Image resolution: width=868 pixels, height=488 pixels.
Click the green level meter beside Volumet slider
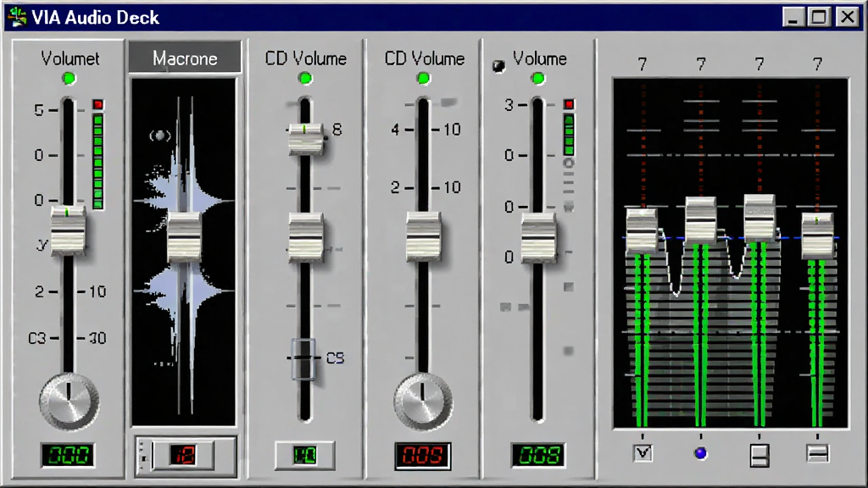click(98, 162)
